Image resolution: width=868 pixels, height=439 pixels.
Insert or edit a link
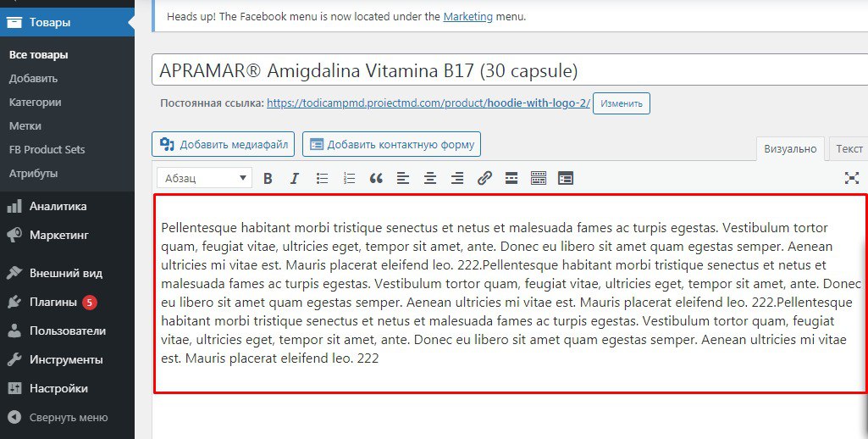[x=484, y=178]
